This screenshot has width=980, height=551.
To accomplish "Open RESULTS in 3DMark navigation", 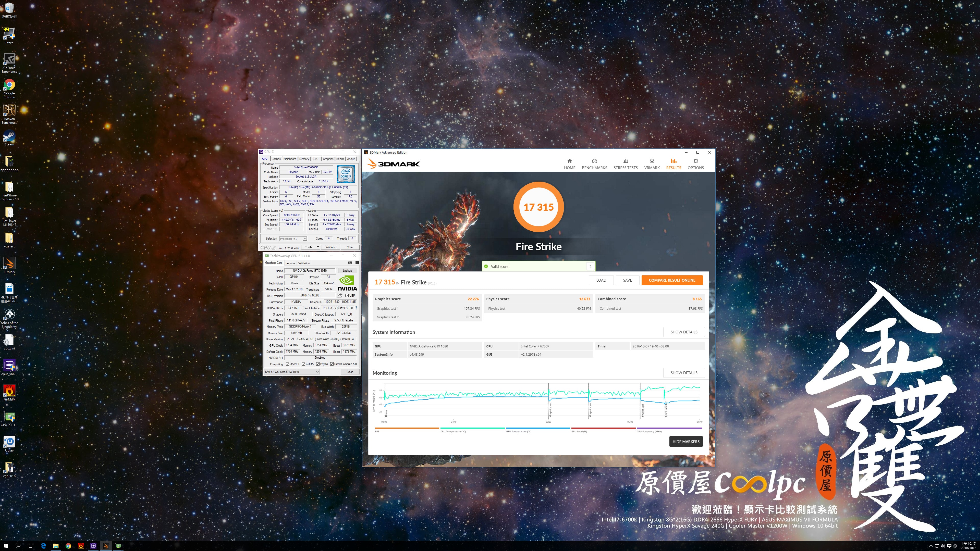I will 673,164.
